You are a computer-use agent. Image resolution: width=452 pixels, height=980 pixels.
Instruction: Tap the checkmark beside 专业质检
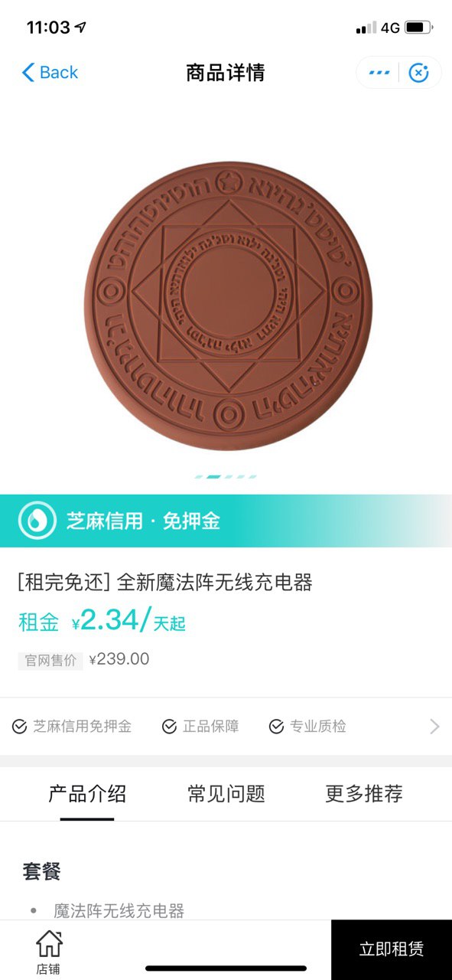point(277,727)
